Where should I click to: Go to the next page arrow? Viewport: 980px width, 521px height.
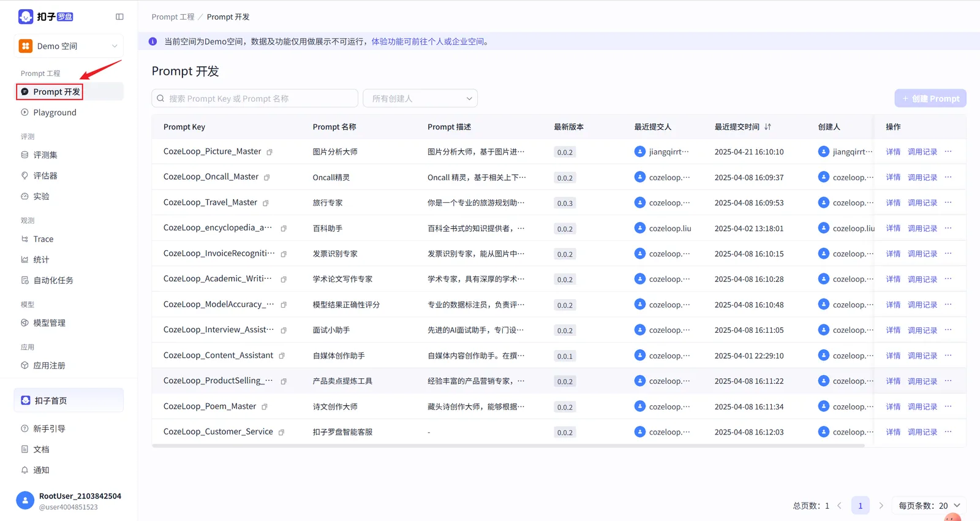pos(881,506)
